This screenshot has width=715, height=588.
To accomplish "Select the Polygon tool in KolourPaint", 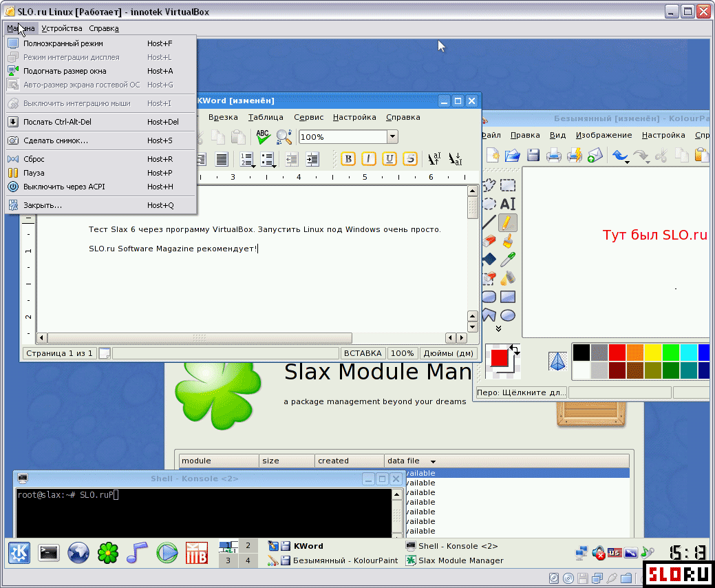I will (x=489, y=315).
